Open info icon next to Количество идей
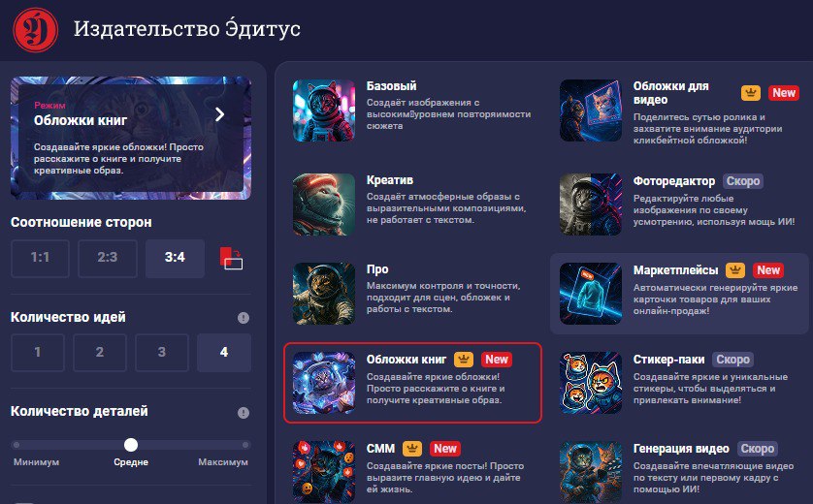This screenshot has width=813, height=504. [244, 318]
